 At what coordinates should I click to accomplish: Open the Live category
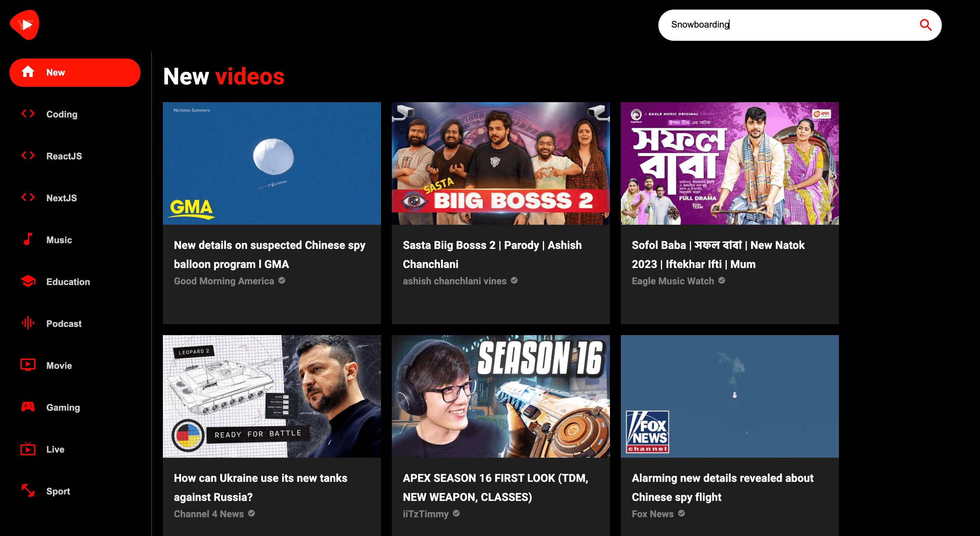click(75, 449)
